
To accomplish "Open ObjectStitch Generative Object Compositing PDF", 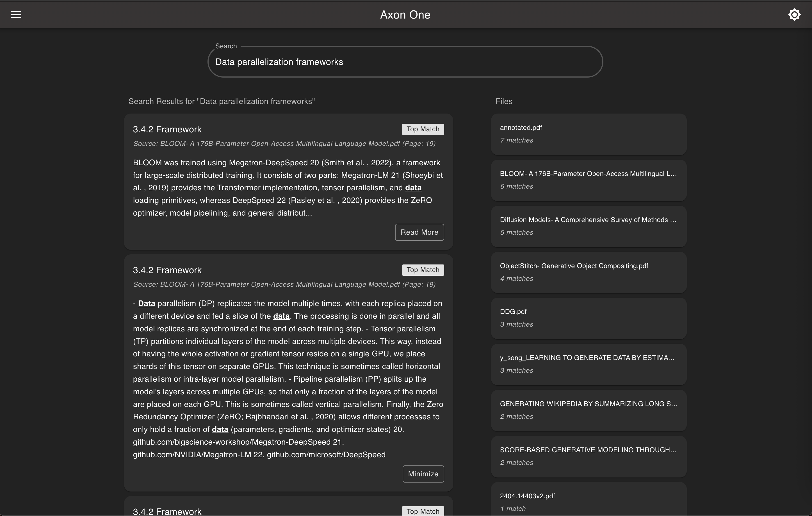I will [588, 272].
